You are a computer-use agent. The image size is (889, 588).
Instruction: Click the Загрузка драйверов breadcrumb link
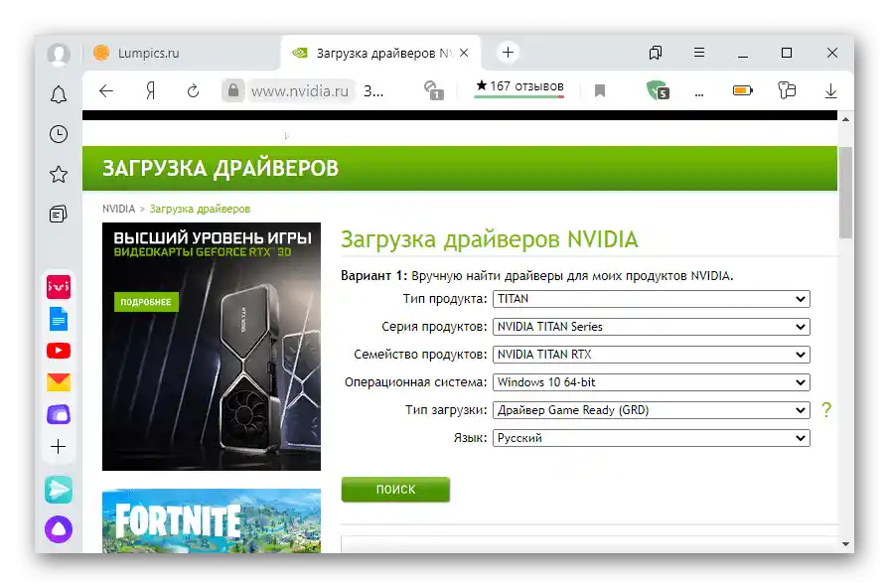click(x=200, y=209)
